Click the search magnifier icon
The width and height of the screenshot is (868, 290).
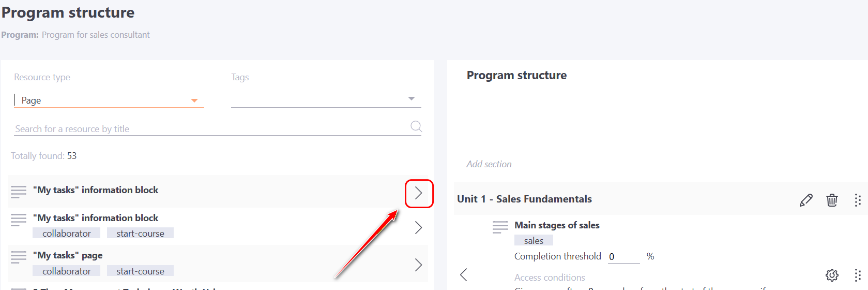[416, 126]
